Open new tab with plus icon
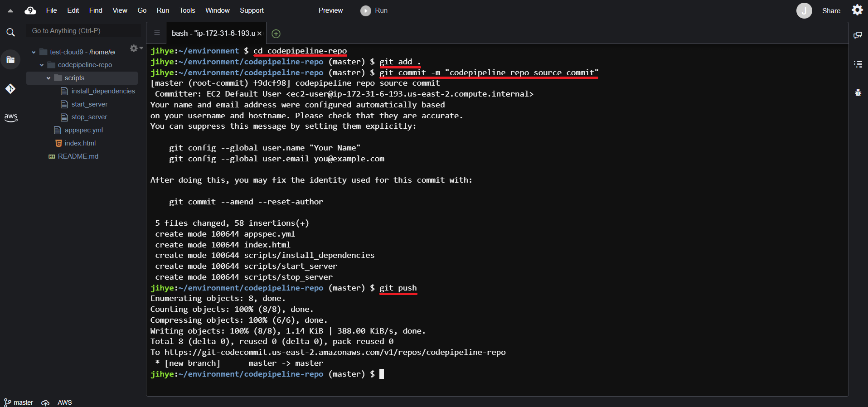Image resolution: width=868 pixels, height=407 pixels. coord(276,34)
